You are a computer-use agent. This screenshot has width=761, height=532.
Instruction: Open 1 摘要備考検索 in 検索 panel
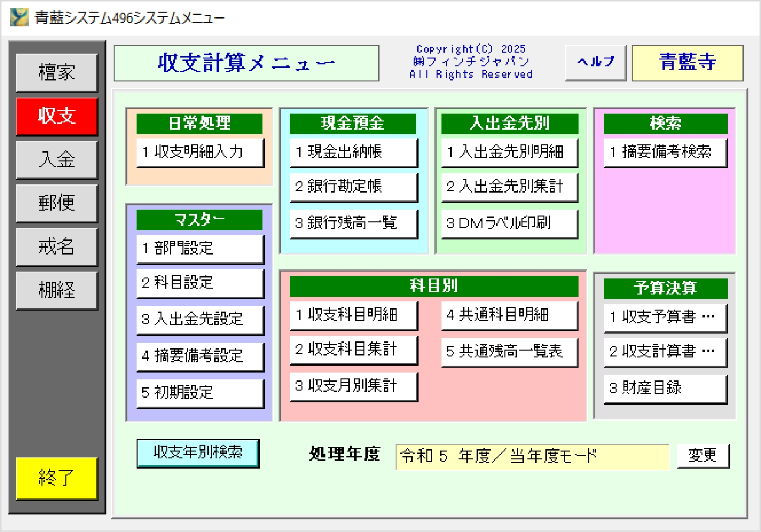click(665, 153)
